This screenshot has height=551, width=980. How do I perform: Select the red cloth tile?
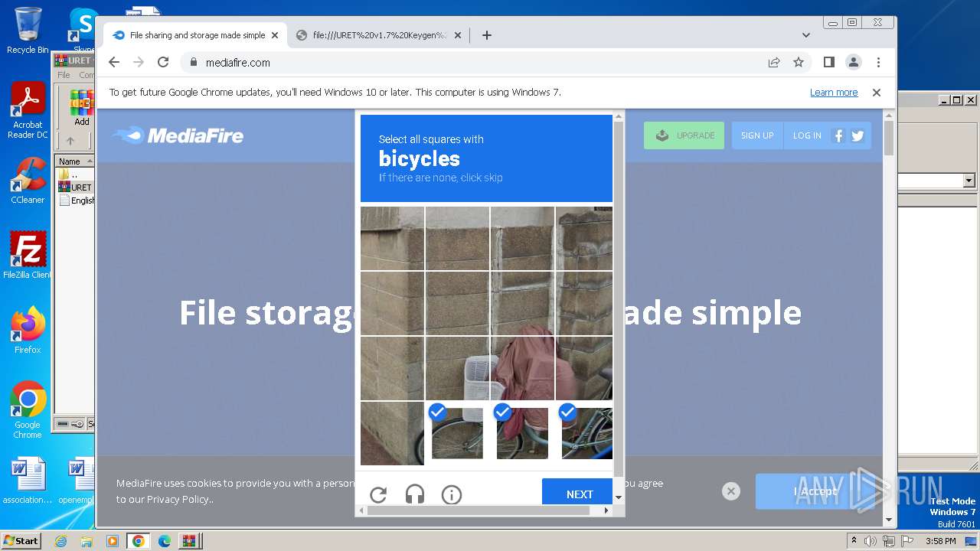coord(522,368)
